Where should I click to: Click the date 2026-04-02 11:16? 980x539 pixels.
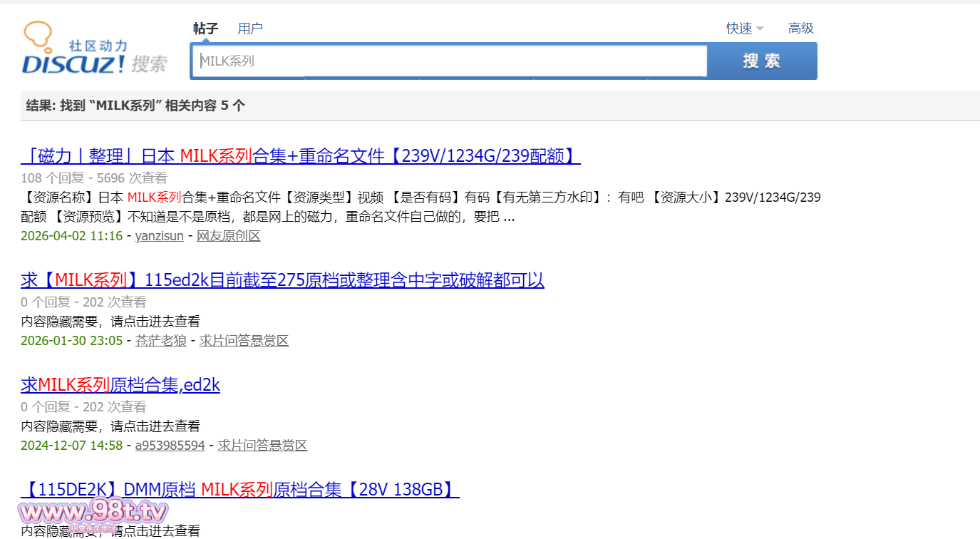point(72,236)
